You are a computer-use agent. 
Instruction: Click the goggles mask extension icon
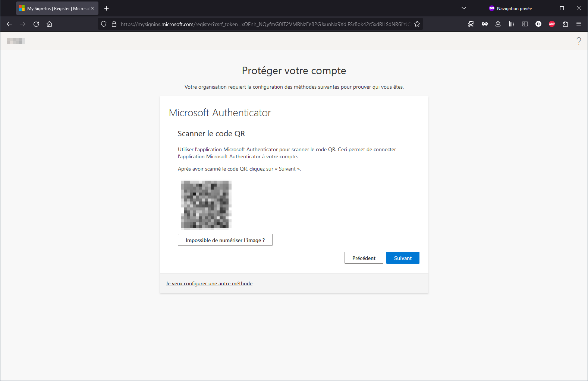[x=485, y=24]
